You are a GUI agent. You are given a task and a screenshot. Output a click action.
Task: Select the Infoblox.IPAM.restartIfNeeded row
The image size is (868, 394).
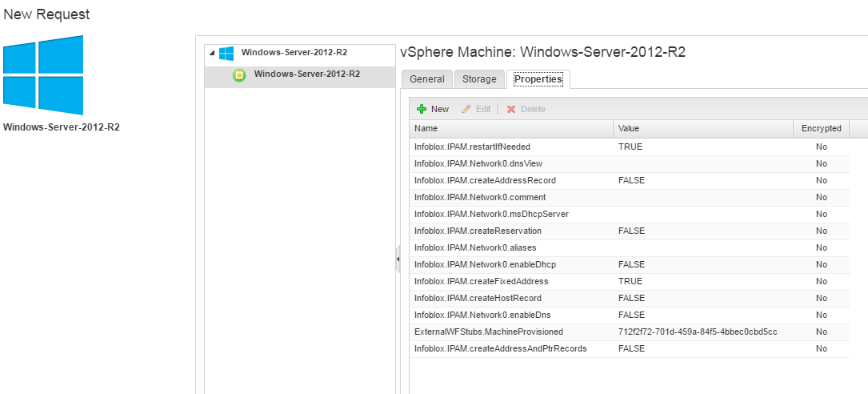click(x=630, y=147)
